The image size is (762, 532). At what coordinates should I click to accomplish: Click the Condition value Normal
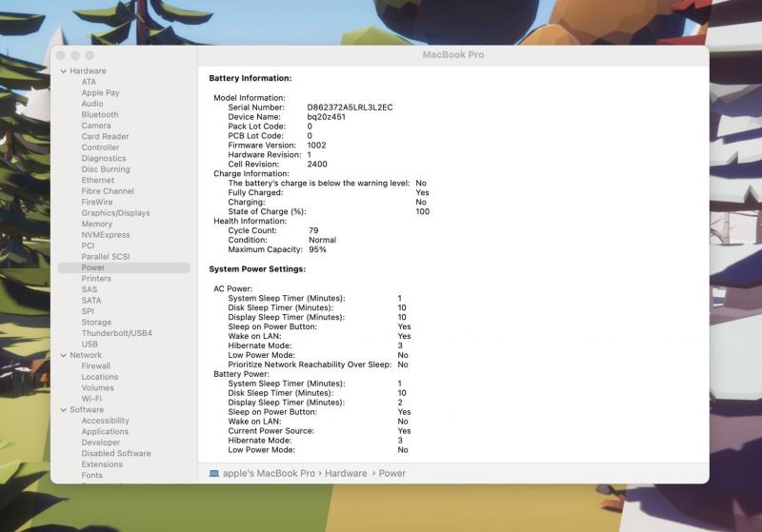[322, 240]
